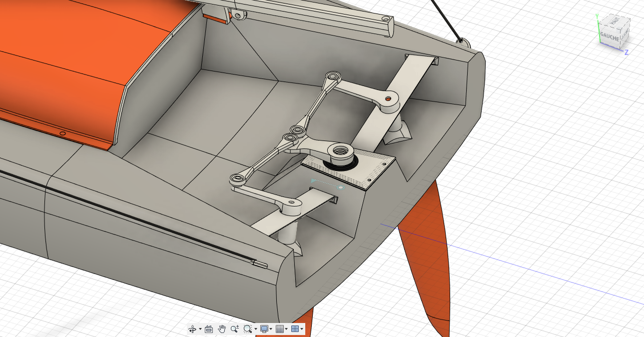Select the Zoom Window tool
The height and width of the screenshot is (337, 644).
click(x=248, y=329)
